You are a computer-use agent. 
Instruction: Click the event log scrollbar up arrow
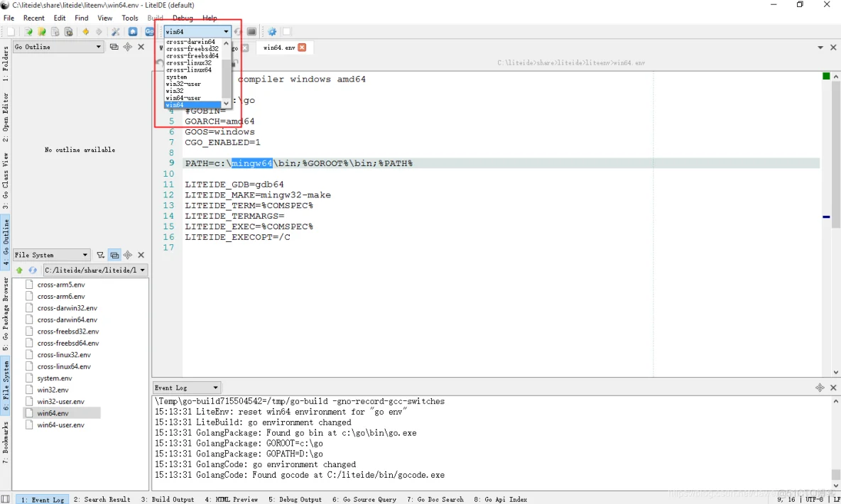(835, 401)
